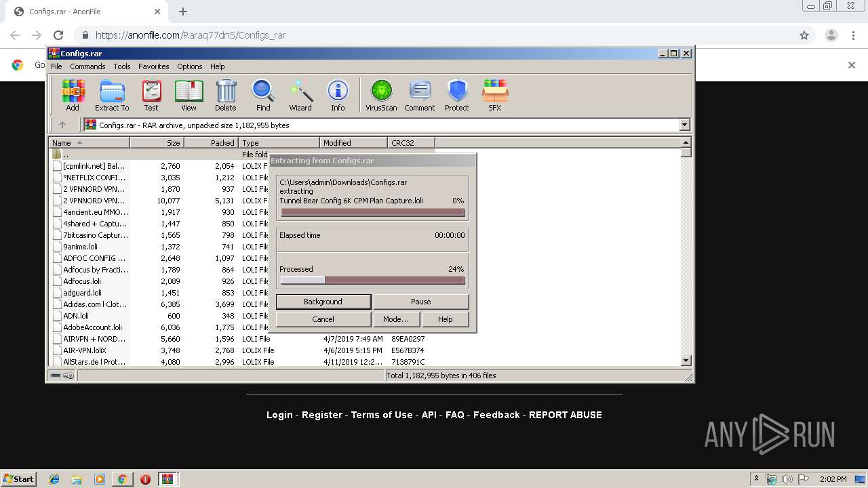Open the Wizard wand icon
Screen dimensions: 868x488
tap(300, 95)
